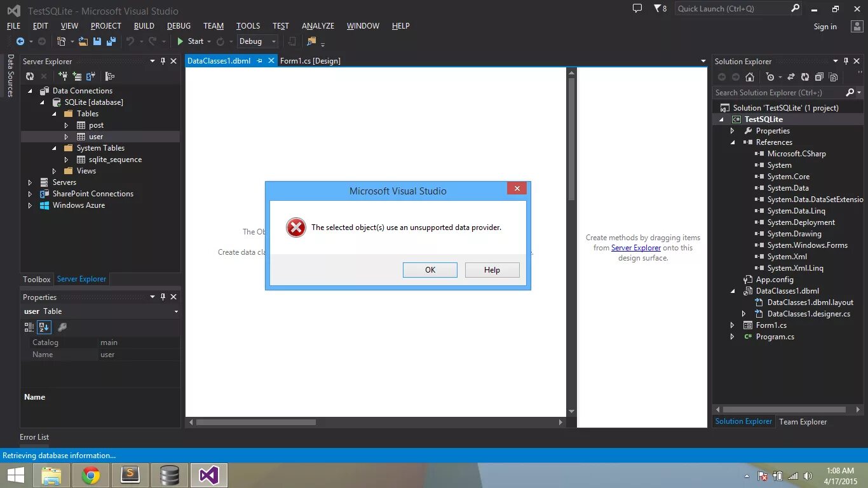The height and width of the screenshot is (488, 868).
Task: Collapse the References node in Solution Explorer
Action: [x=732, y=142]
